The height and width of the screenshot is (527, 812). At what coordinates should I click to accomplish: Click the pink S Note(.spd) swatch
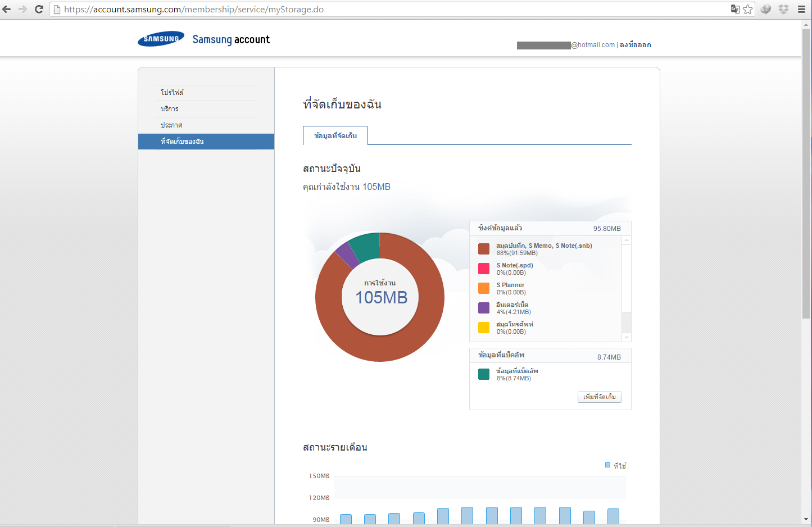[484, 269]
